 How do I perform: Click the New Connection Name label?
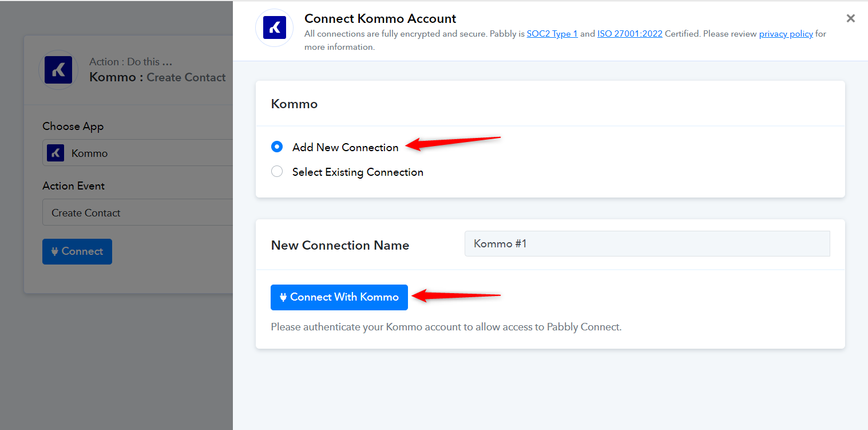click(340, 245)
